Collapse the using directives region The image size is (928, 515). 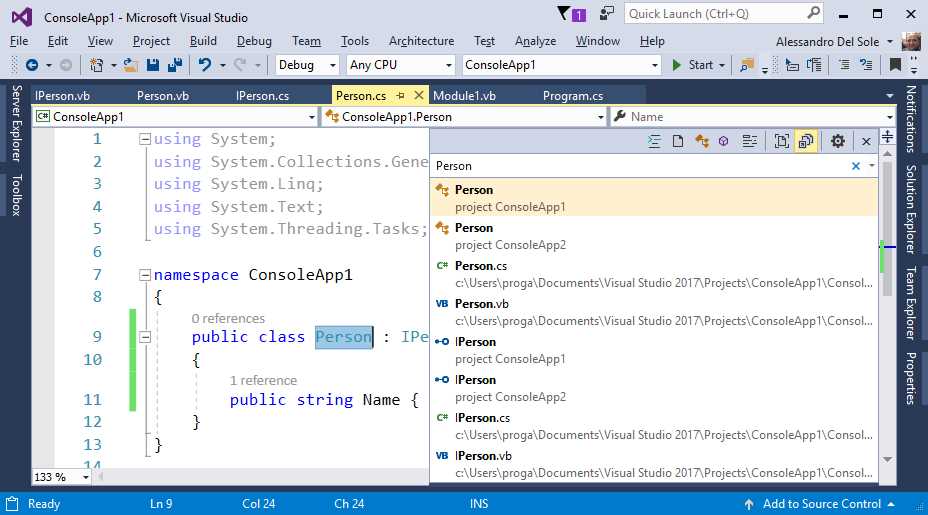144,139
